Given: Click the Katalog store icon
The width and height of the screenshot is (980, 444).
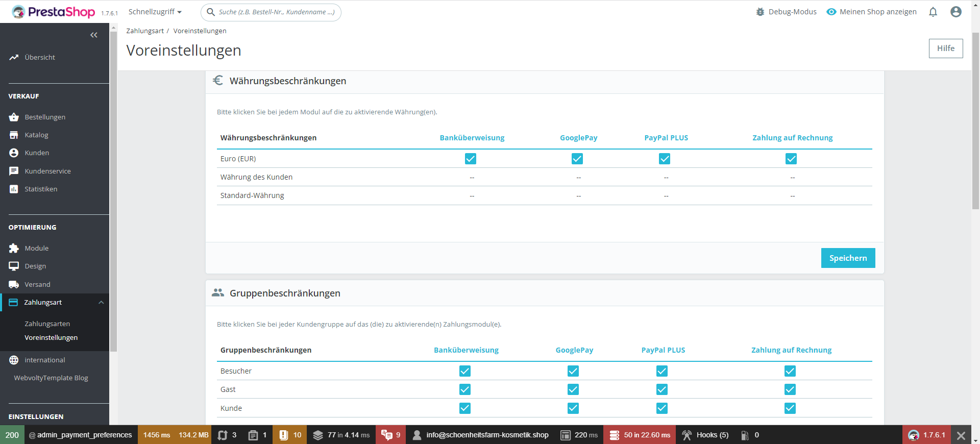Looking at the screenshot, I should point(14,135).
